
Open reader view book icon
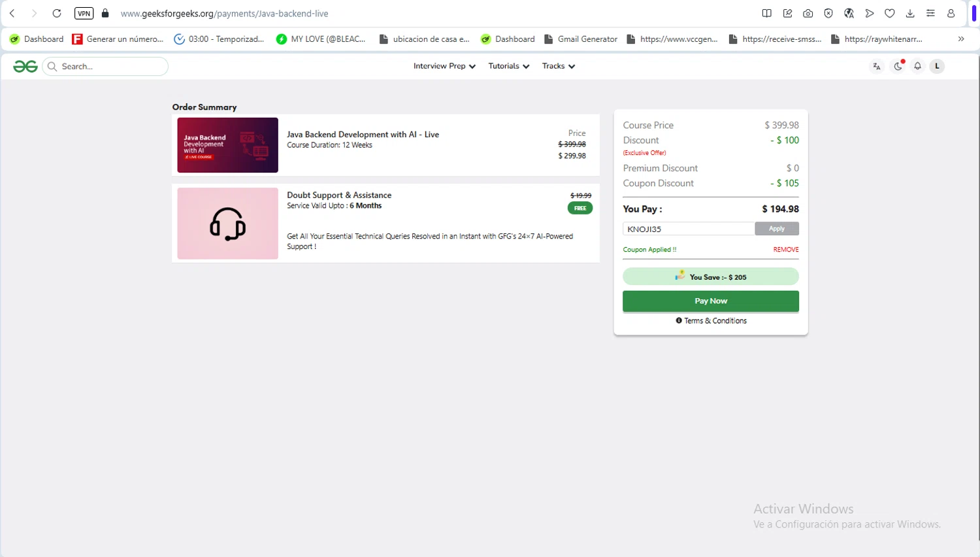[767, 13]
